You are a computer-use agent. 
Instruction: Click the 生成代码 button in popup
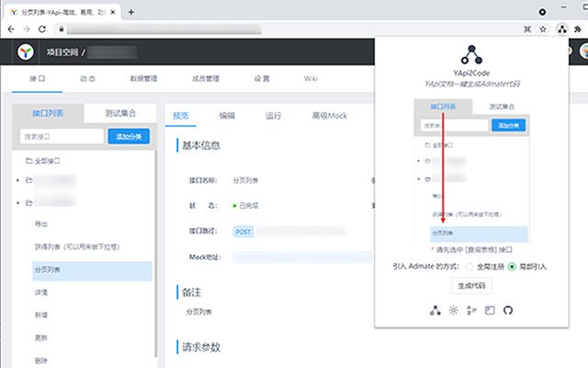coord(471,286)
